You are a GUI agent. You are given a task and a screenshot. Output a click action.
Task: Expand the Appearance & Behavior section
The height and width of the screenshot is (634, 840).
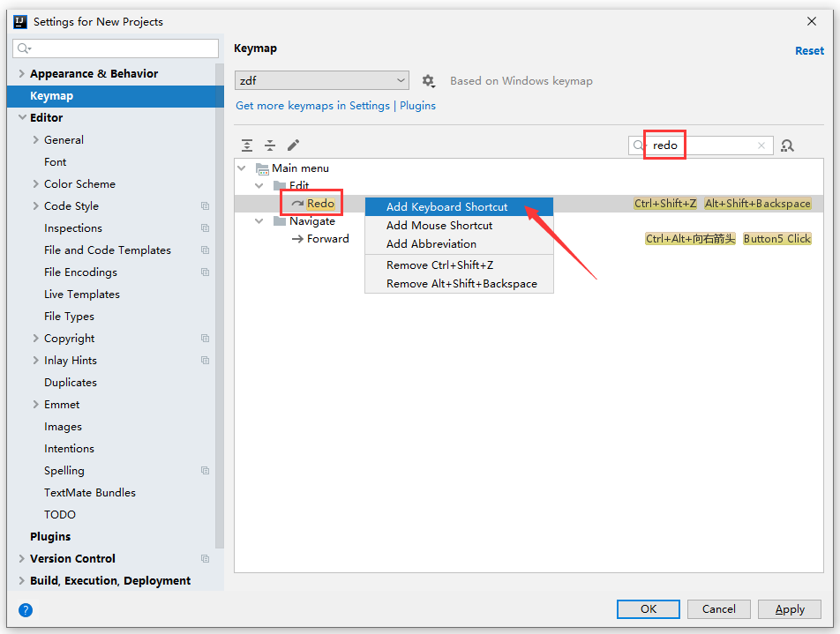pyautogui.click(x=21, y=74)
